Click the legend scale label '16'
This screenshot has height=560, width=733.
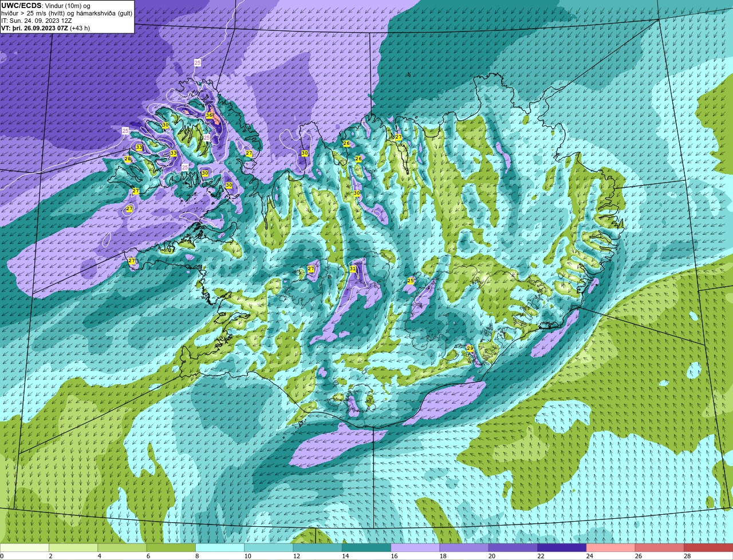(x=395, y=556)
